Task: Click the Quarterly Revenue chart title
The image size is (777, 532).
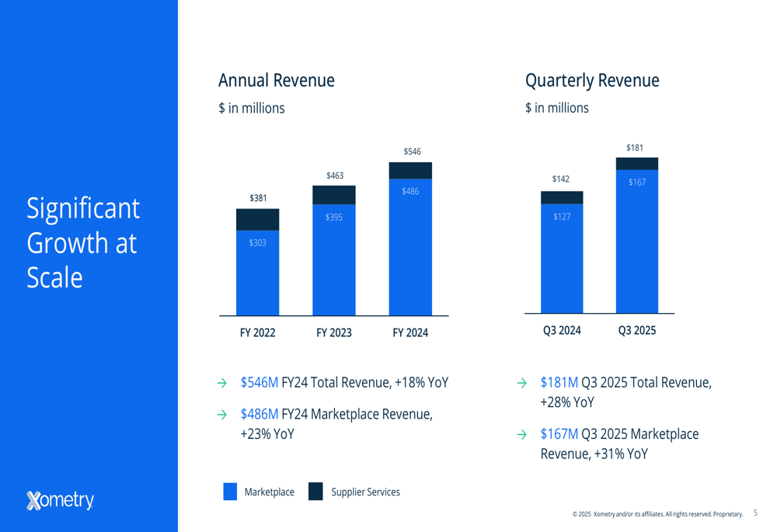Action: click(592, 80)
